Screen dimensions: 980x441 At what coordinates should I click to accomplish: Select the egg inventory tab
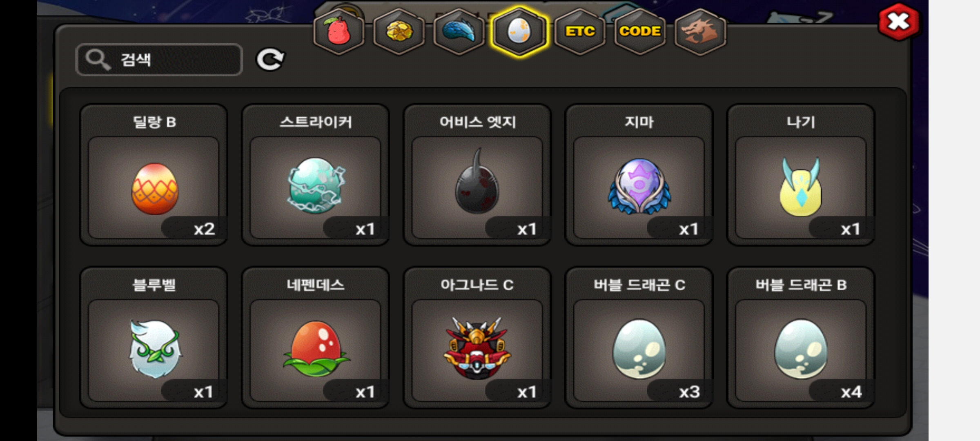click(x=519, y=31)
